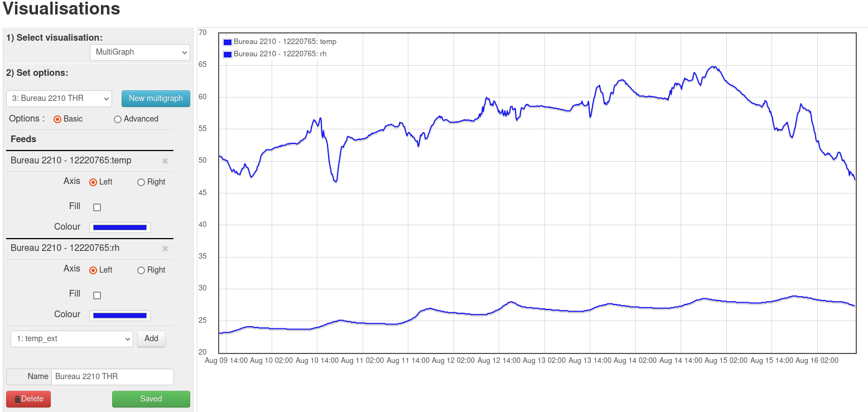Click the trash icon on the Delete button
This screenshot has height=412, width=868.
point(17,399)
